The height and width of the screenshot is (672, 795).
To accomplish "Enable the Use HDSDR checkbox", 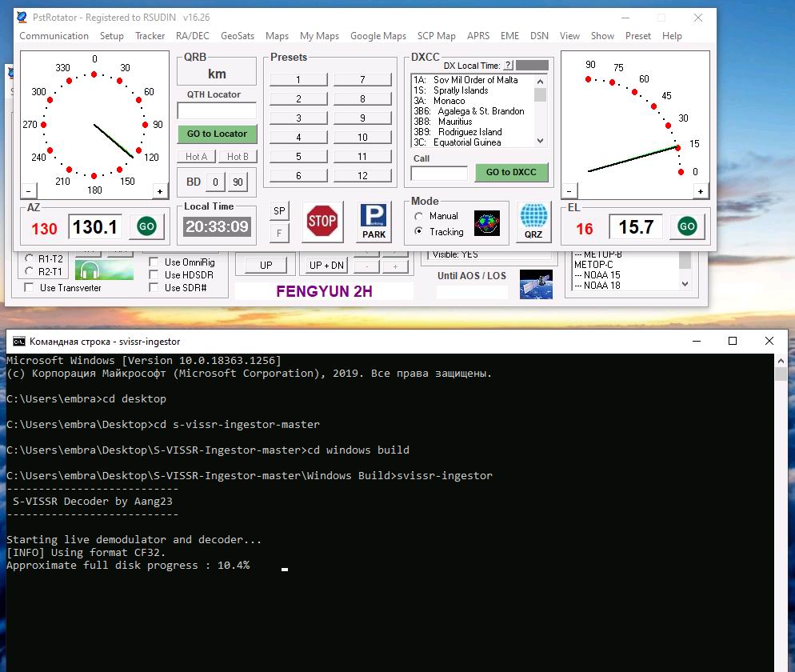I will coord(154,274).
